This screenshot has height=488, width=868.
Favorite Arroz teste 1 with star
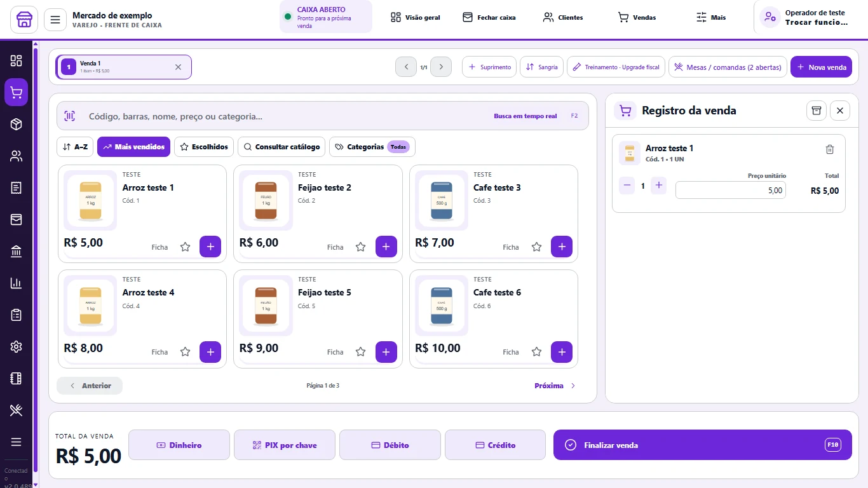point(185,247)
